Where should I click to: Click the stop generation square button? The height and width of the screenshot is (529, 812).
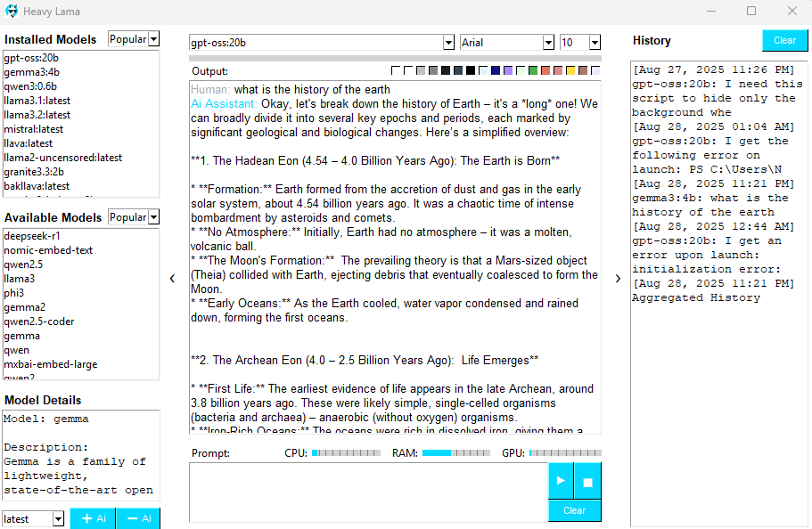pyautogui.click(x=587, y=481)
